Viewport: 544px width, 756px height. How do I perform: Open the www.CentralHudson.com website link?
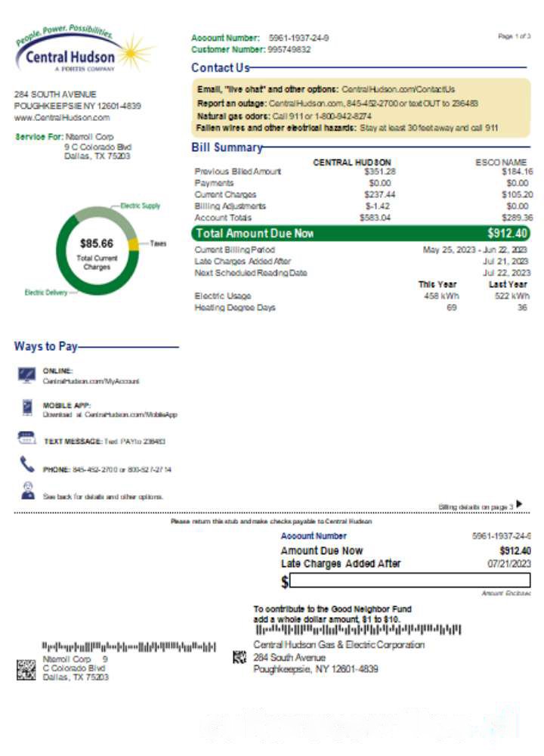pos(62,118)
